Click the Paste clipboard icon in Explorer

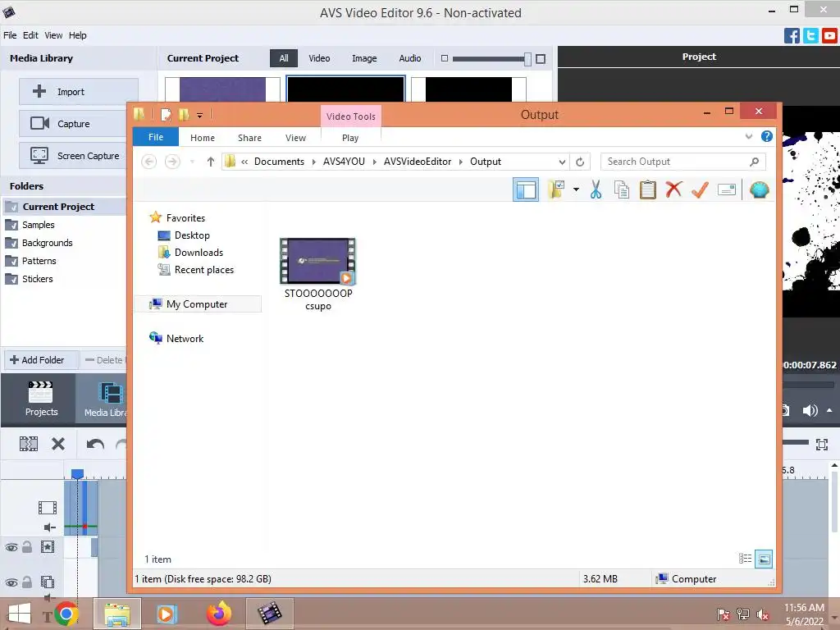648,189
